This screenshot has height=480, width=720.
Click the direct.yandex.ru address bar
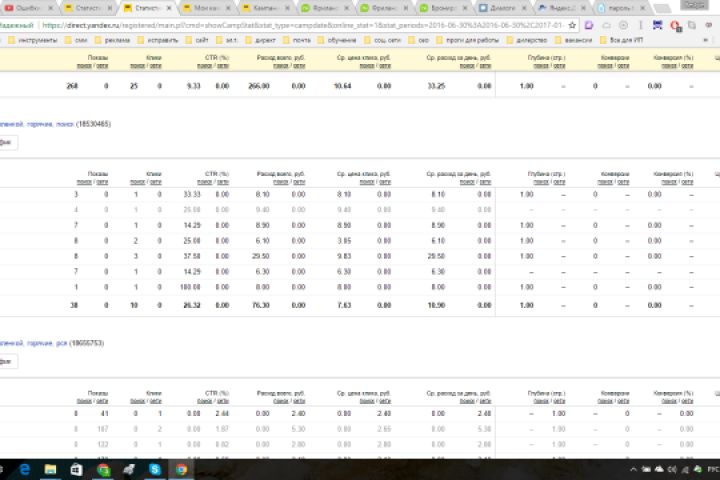click(x=303, y=25)
